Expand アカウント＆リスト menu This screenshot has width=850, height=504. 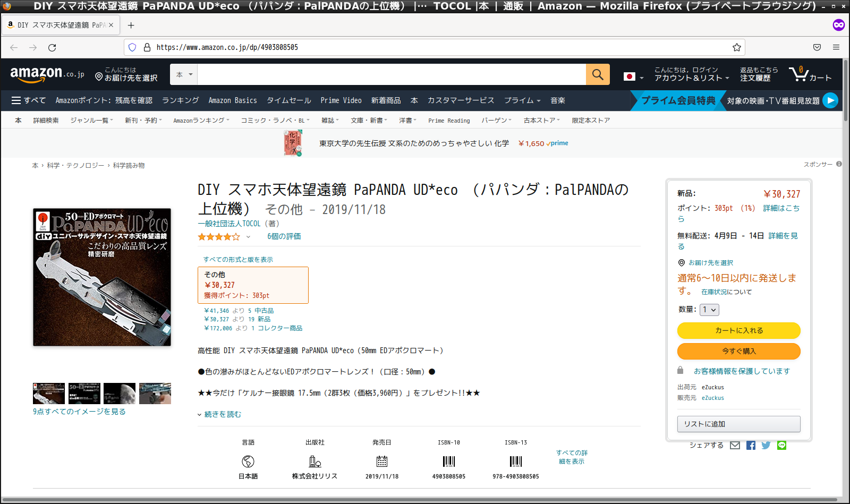click(x=691, y=74)
